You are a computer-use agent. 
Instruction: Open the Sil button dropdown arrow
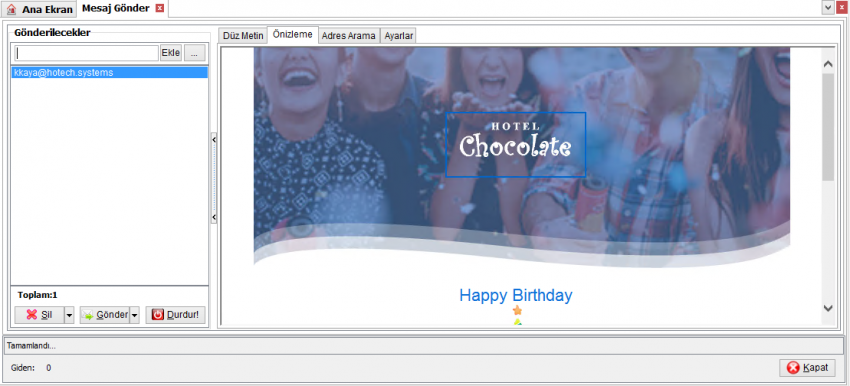point(69,315)
